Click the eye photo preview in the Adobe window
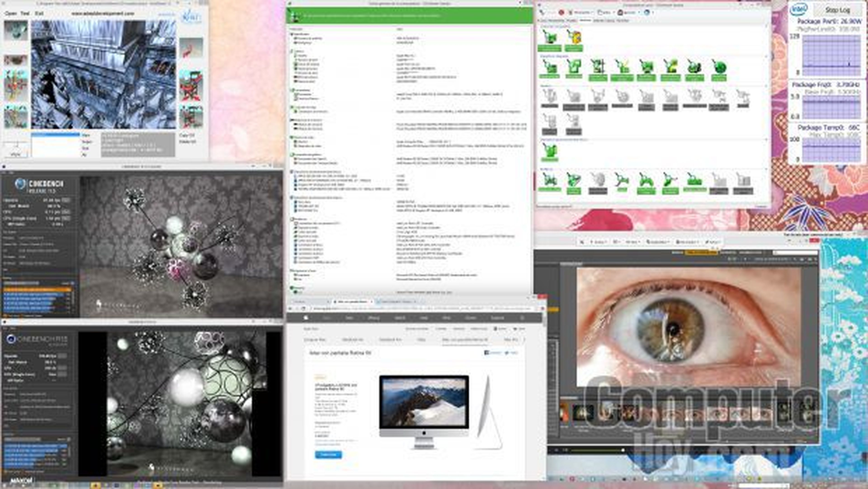The width and height of the screenshot is (868, 489). click(x=689, y=327)
